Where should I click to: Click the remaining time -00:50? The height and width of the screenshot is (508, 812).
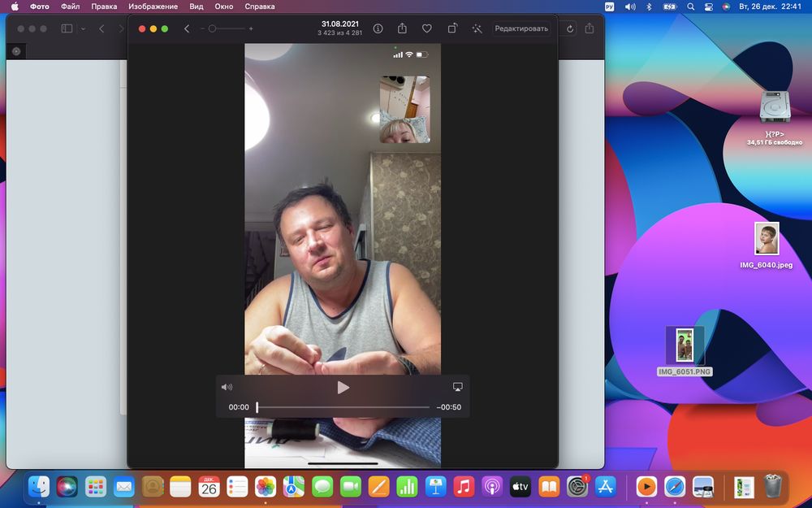click(x=449, y=407)
